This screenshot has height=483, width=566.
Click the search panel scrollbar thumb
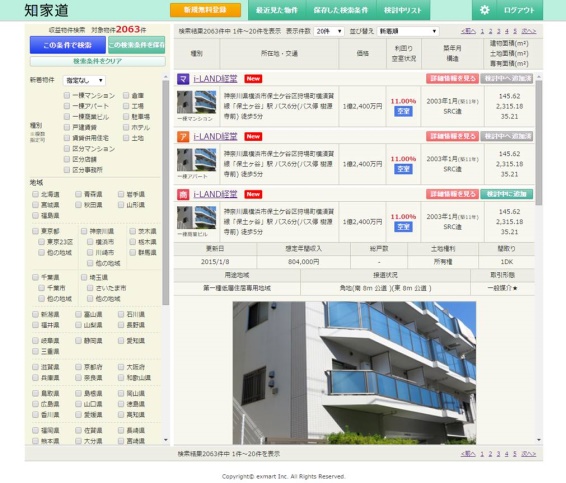coord(166,192)
